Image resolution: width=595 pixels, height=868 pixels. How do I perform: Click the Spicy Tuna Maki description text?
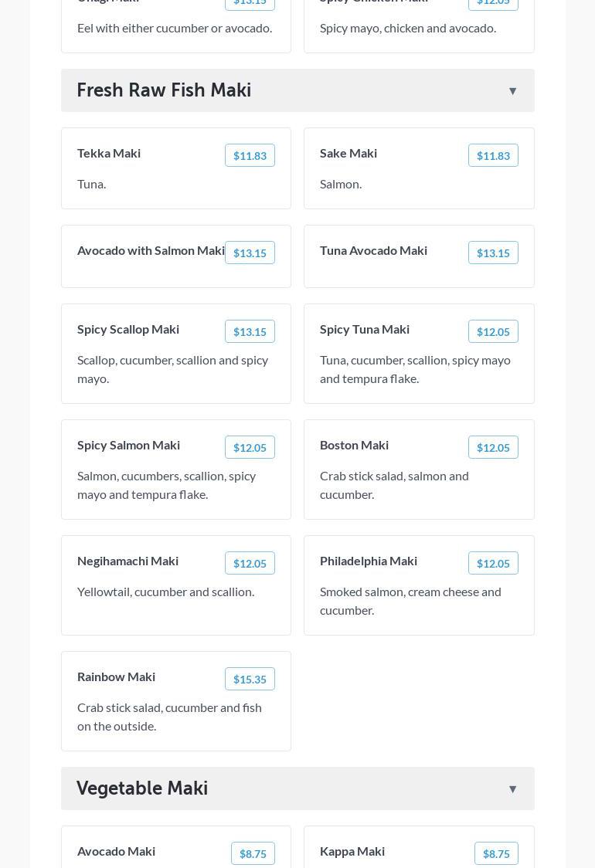[x=415, y=369]
